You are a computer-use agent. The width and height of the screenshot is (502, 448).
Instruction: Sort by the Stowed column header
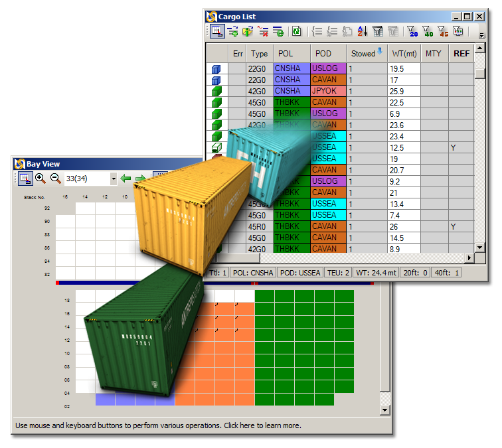click(x=367, y=54)
